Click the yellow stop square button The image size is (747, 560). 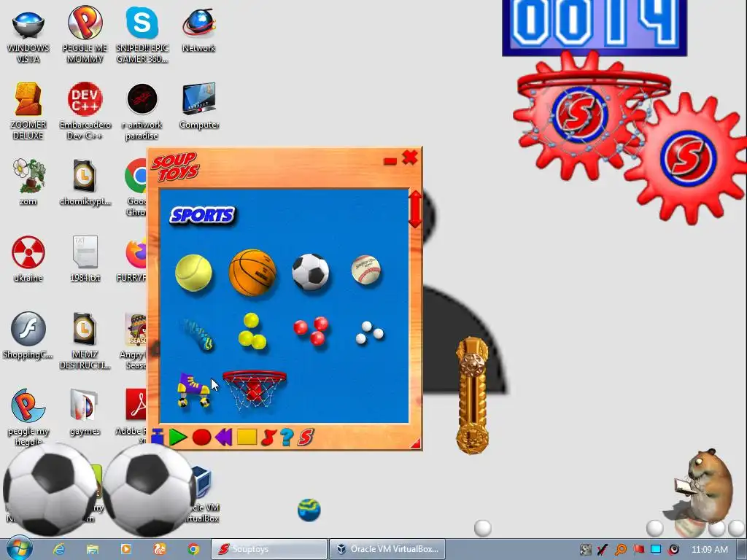(247, 437)
